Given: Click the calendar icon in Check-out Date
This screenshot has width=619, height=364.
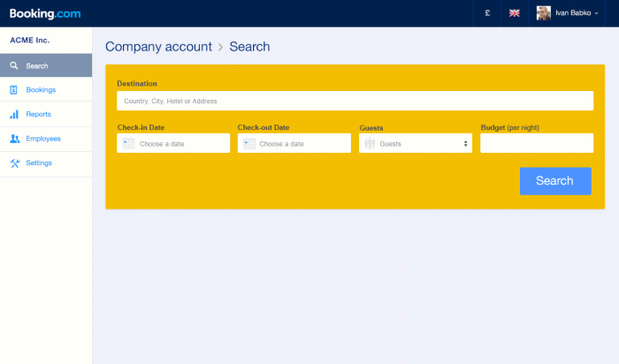Looking at the screenshot, I should click(x=249, y=143).
